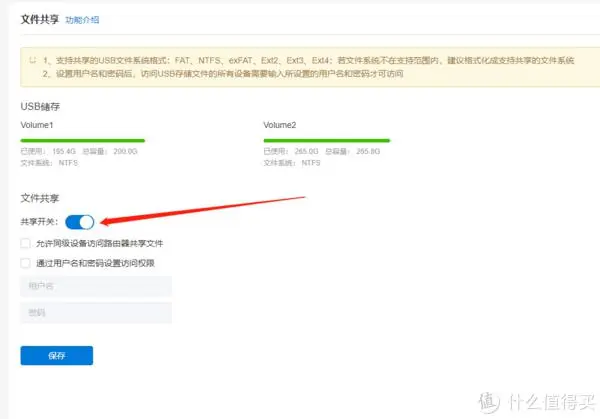Check 允许同级设备访问路由器共享文件 checkbox

(26, 243)
